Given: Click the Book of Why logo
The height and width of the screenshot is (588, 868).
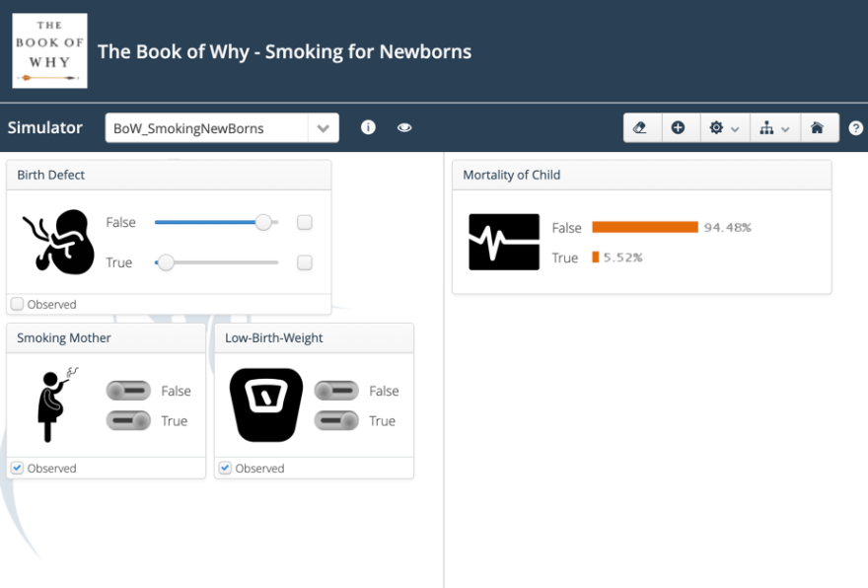Looking at the screenshot, I should pos(49,49).
